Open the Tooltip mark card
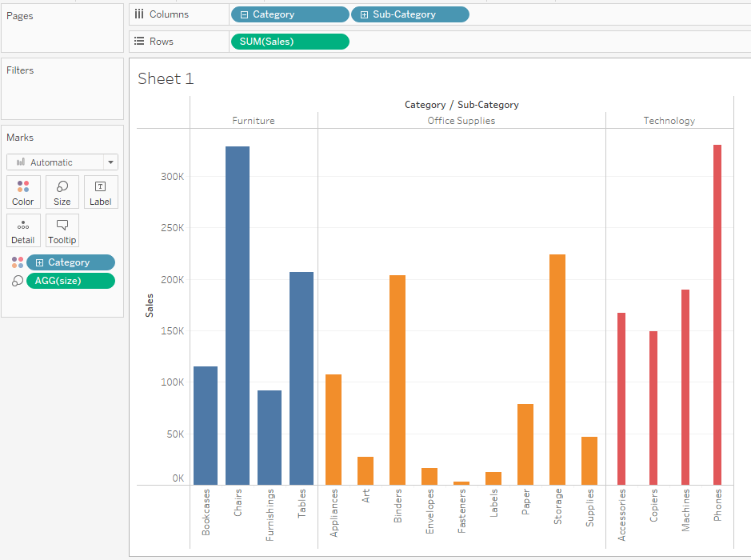This screenshot has height=560, width=751. click(x=62, y=230)
